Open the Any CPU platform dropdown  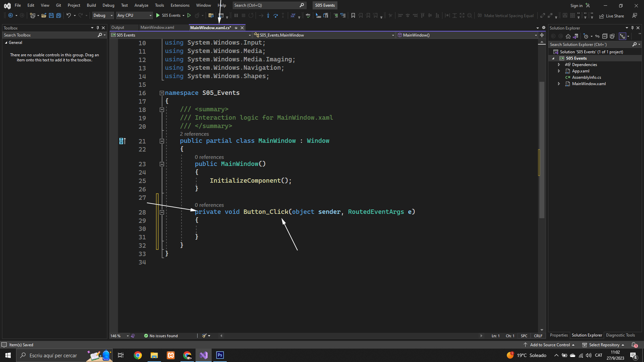pyautogui.click(x=134, y=15)
